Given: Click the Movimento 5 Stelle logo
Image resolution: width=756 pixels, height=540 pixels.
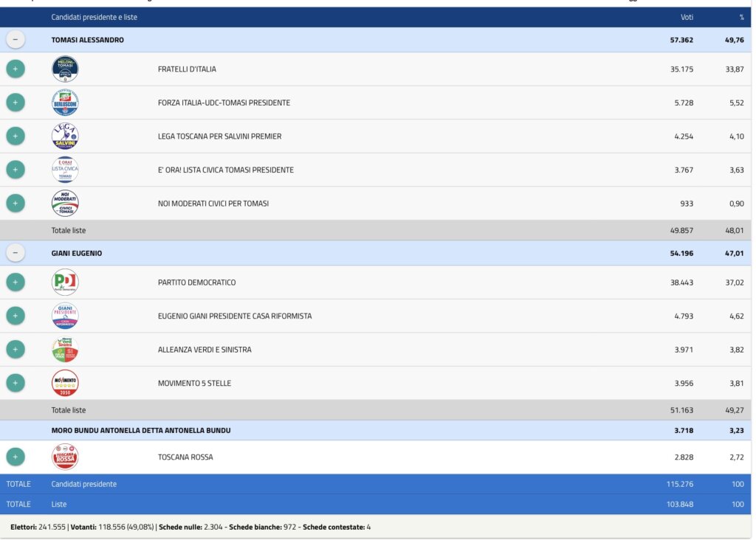Looking at the screenshot, I should point(65,383).
